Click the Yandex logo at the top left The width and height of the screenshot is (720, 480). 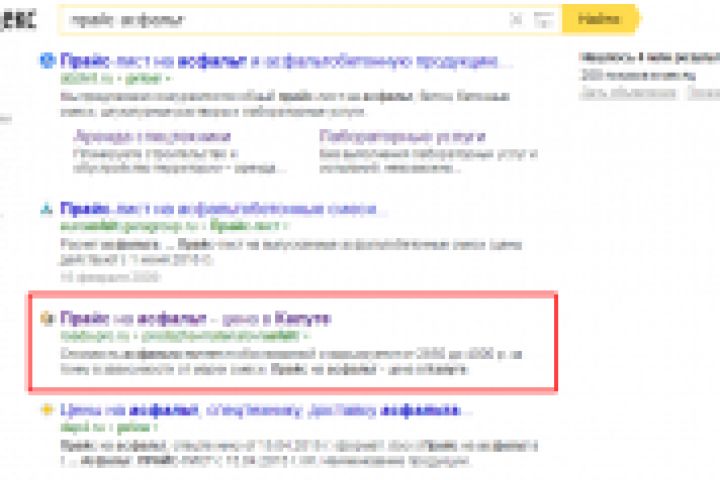click(x=17, y=19)
